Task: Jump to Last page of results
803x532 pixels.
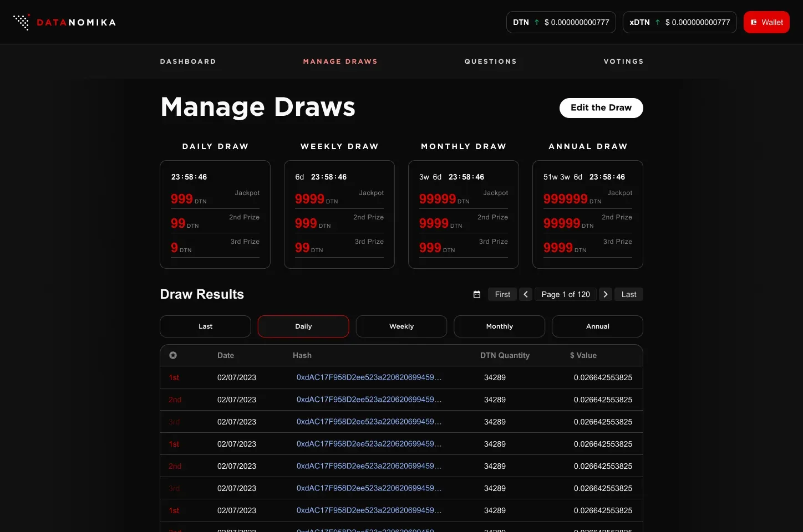Action: tap(629, 294)
